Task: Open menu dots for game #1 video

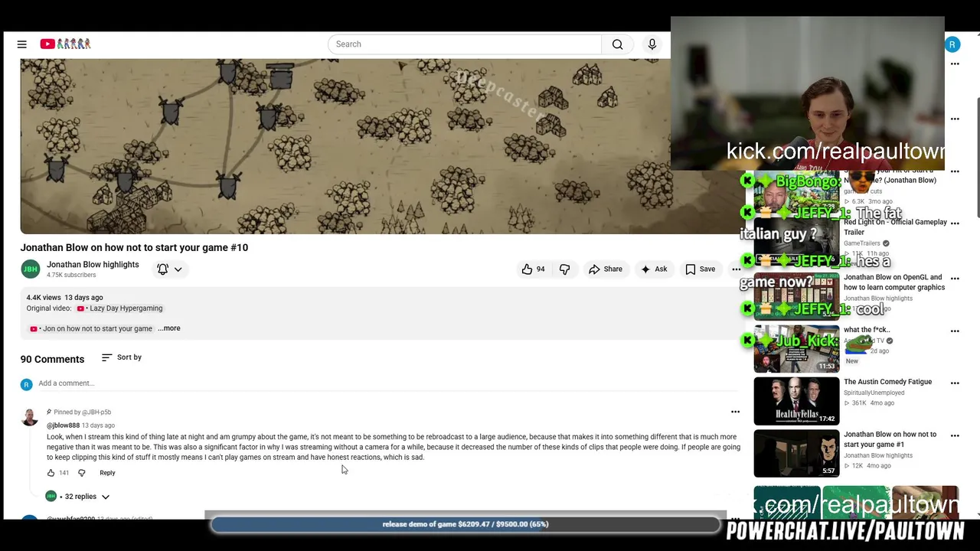Action: pyautogui.click(x=955, y=436)
